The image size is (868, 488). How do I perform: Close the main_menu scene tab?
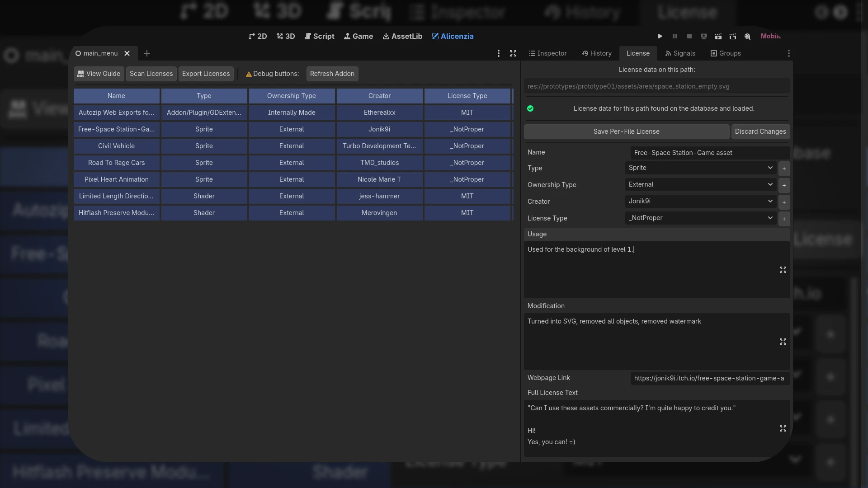coord(127,53)
